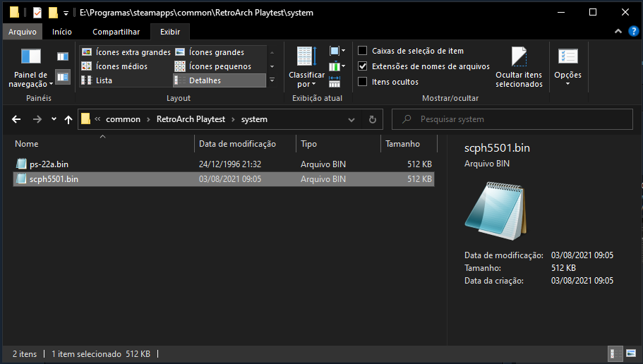Click the system breadcrumb
Screen dimensions: 643x364
pyautogui.click(x=254, y=119)
